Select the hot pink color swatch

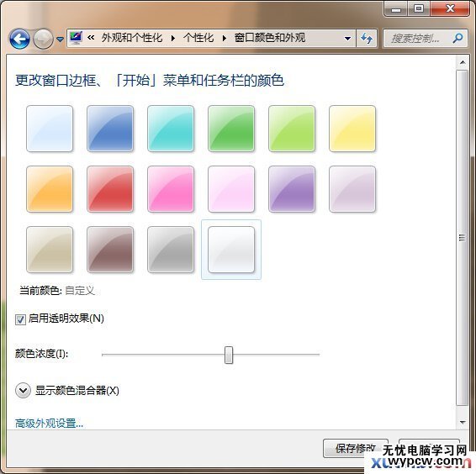click(x=171, y=189)
